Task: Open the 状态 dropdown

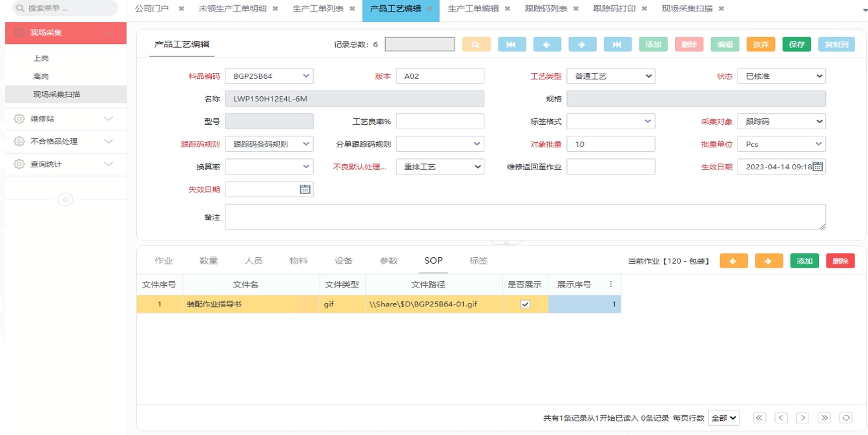Action: 781,76
